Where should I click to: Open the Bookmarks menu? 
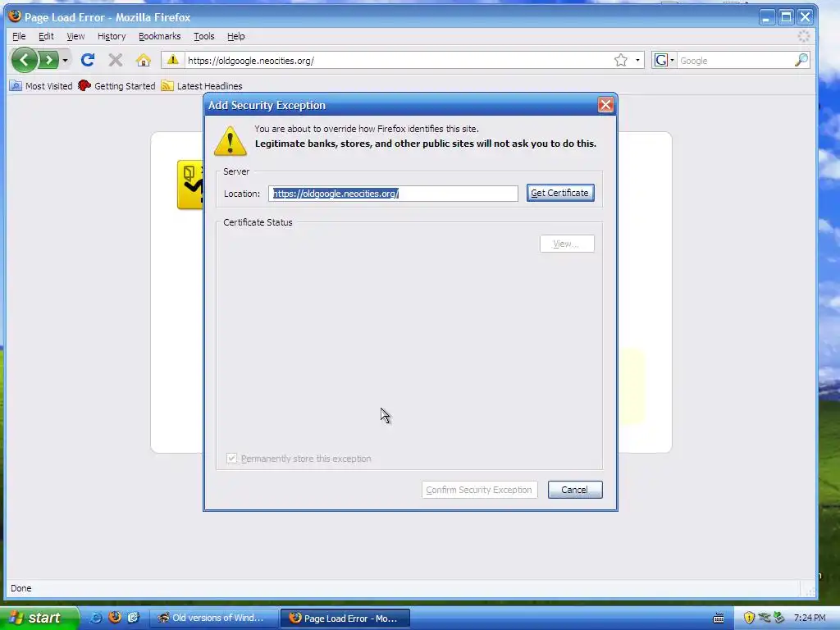tap(160, 36)
